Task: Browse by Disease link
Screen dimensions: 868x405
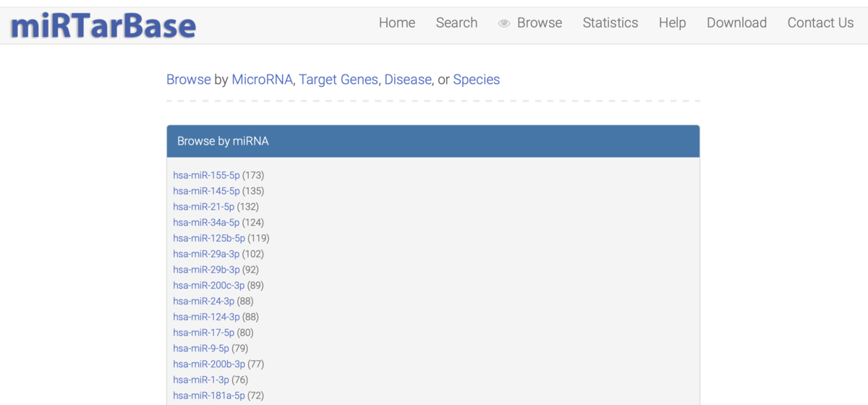Action: pos(408,80)
